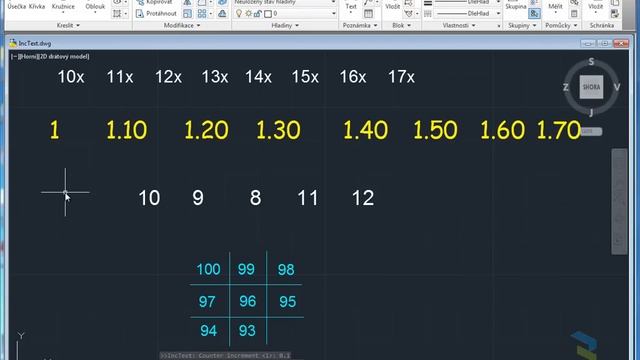Select the Stretch (Protáhnout) tool

(x=156, y=14)
